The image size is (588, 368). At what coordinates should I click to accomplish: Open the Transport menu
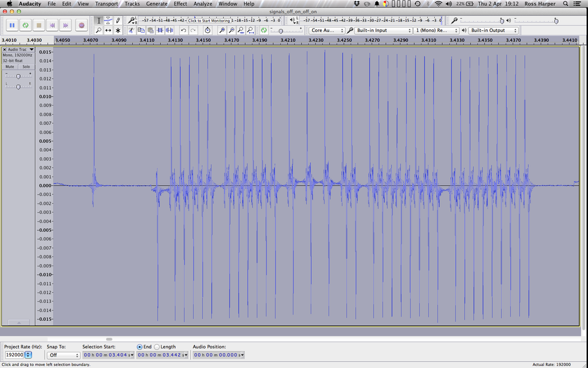click(x=106, y=4)
